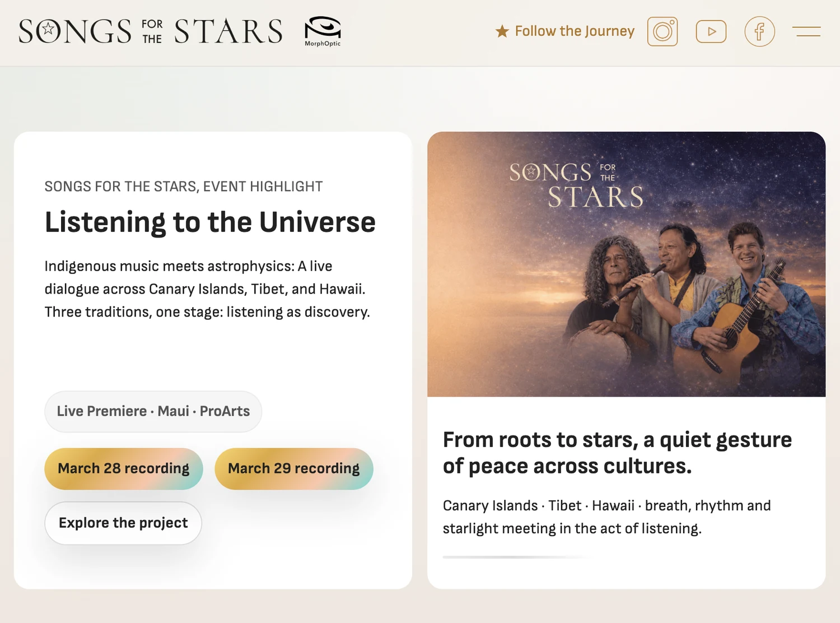Image resolution: width=840 pixels, height=623 pixels.
Task: Open the hamburger menu lines icon
Action: coord(806,31)
